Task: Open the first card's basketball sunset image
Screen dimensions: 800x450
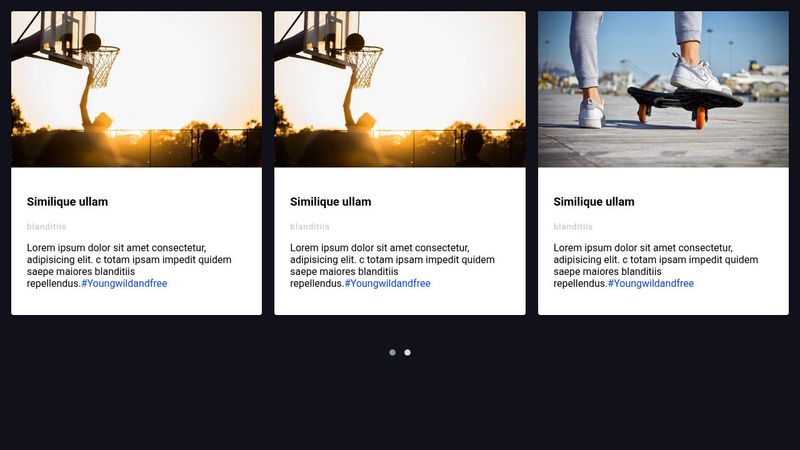Action: (136, 89)
